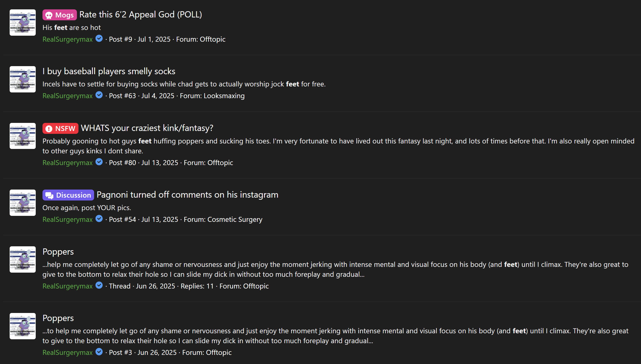
Task: Open 'Pagnoni turned off comments on his instagram'
Action: [187, 195]
